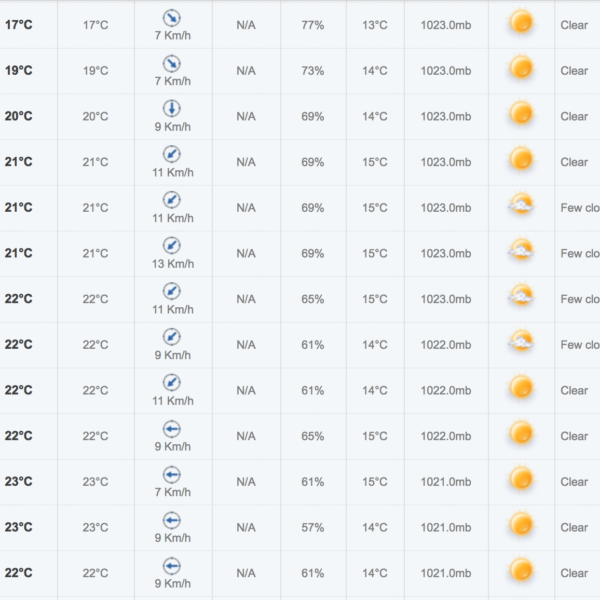This screenshot has height=600, width=600.
Task: Click the 13°C dew point value
Action: click(375, 25)
